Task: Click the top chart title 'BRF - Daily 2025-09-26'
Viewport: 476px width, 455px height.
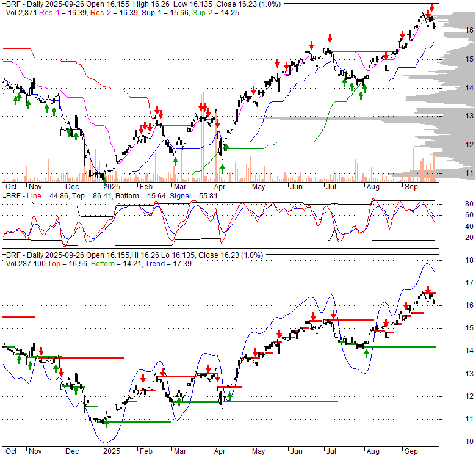Action: pyautogui.click(x=45, y=4)
